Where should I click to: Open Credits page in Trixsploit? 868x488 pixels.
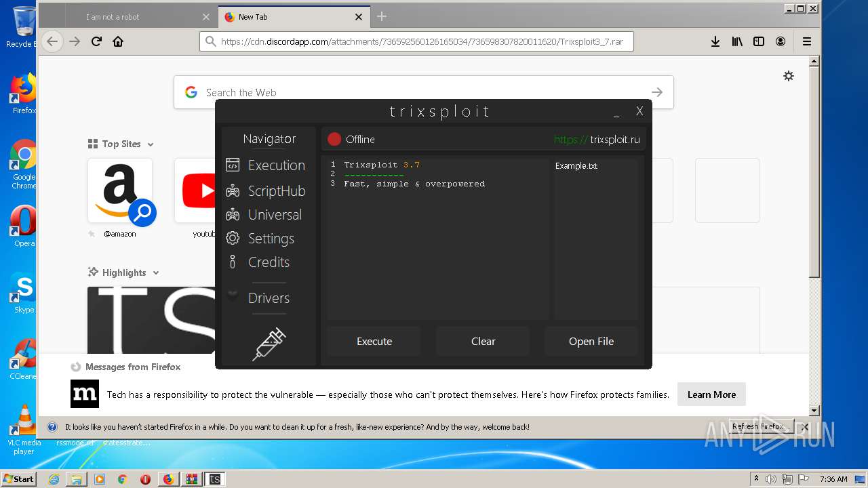tap(269, 262)
